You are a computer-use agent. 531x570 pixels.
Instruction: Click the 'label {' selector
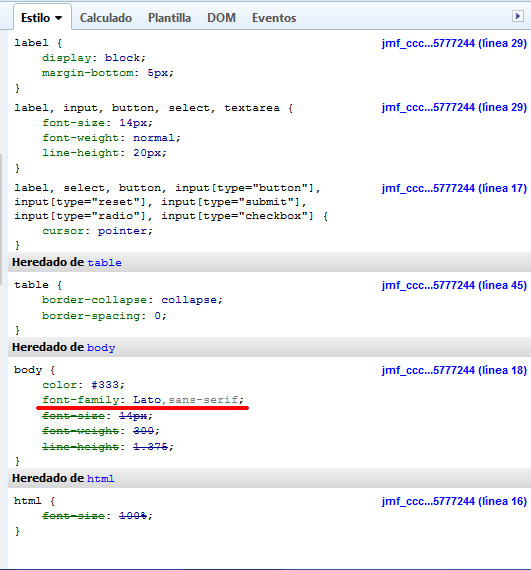[38, 43]
